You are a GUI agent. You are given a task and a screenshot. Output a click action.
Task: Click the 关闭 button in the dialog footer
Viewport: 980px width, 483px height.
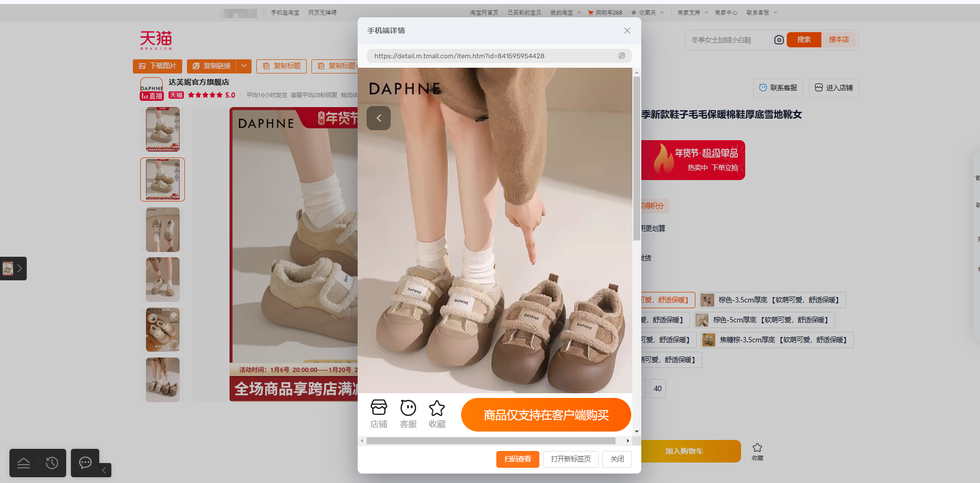[617, 459]
